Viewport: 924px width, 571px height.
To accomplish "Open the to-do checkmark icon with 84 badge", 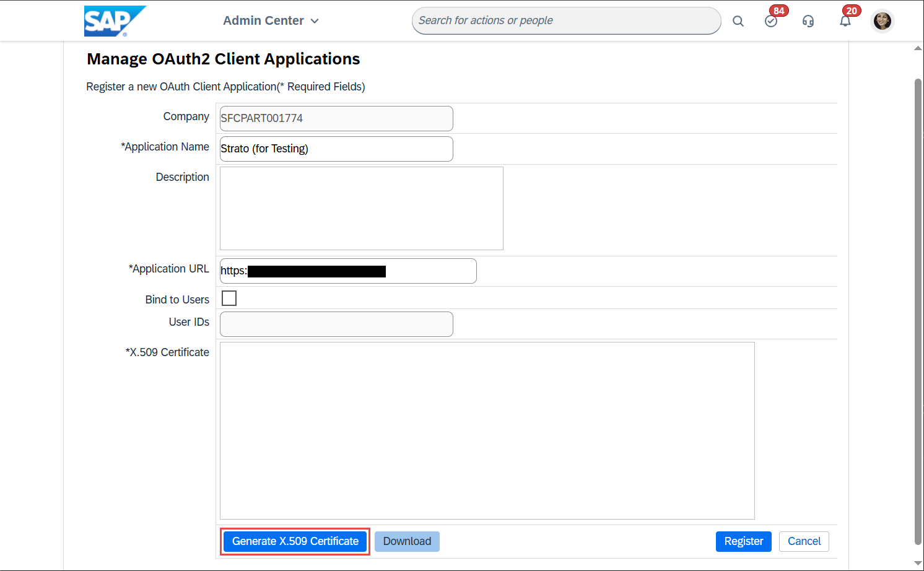I will pos(771,21).
